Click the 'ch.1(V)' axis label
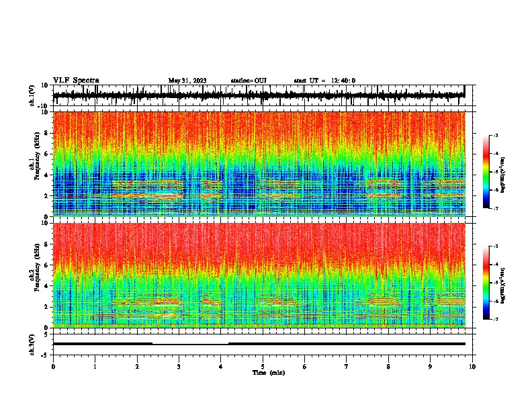The width and height of the screenshot is (532, 411). coord(32,95)
